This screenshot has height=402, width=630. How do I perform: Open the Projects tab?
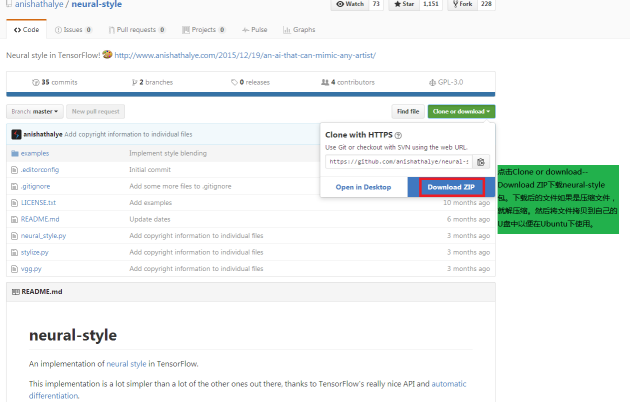click(204, 30)
